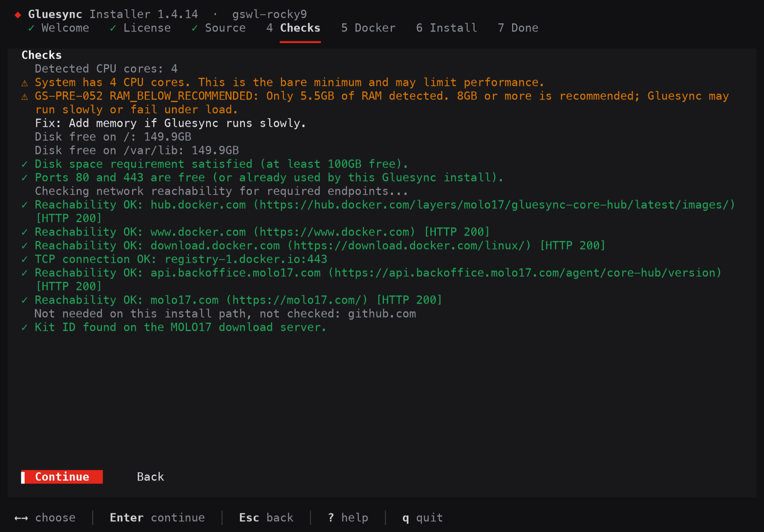Screen dimensions: 764x532
Task: Click the GS-PRE-052 RAM warning triangle icon
Action: click(25, 96)
